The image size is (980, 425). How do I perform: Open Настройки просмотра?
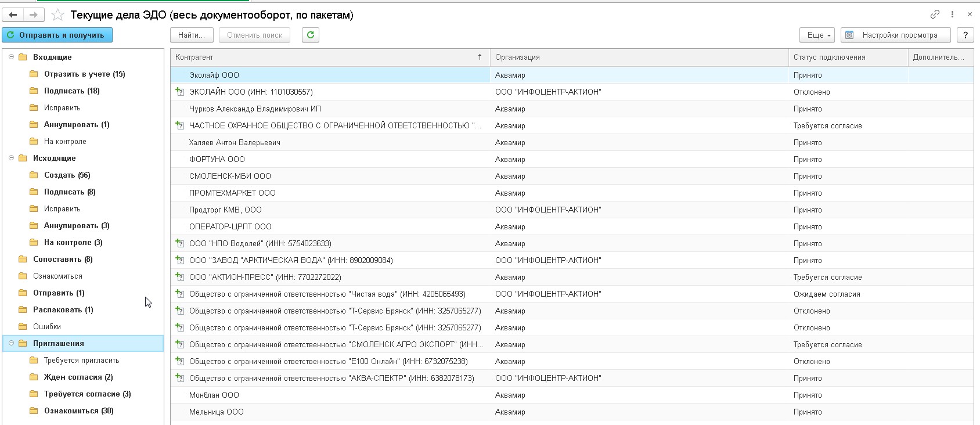click(x=895, y=35)
